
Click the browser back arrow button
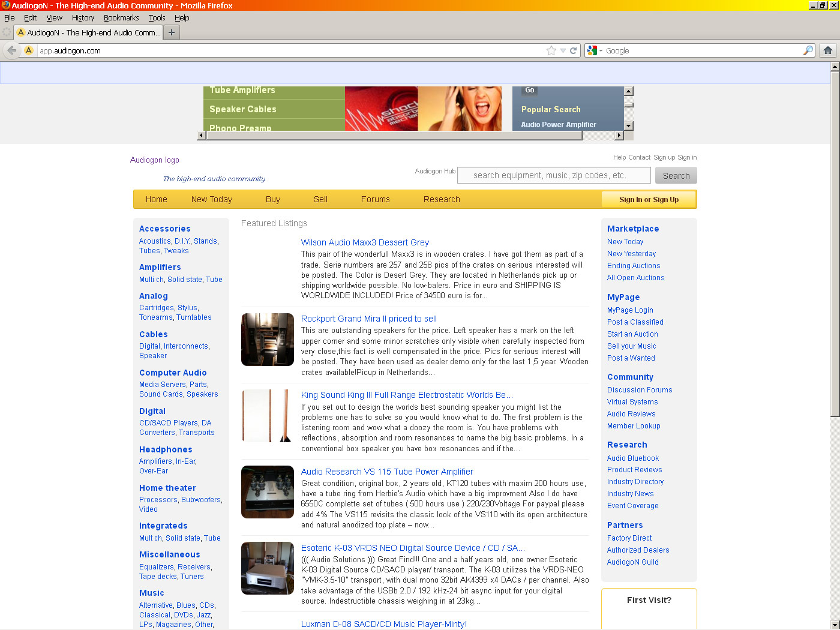tap(11, 50)
